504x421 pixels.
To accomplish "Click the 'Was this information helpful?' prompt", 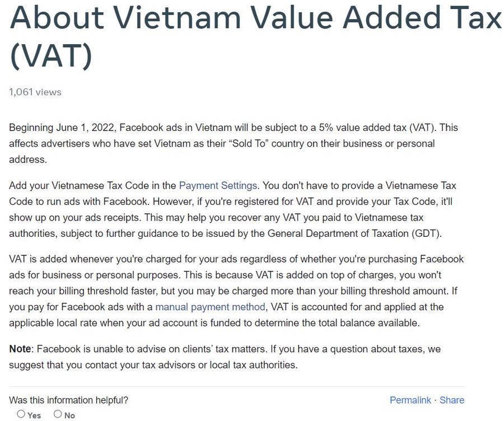I will [69, 400].
